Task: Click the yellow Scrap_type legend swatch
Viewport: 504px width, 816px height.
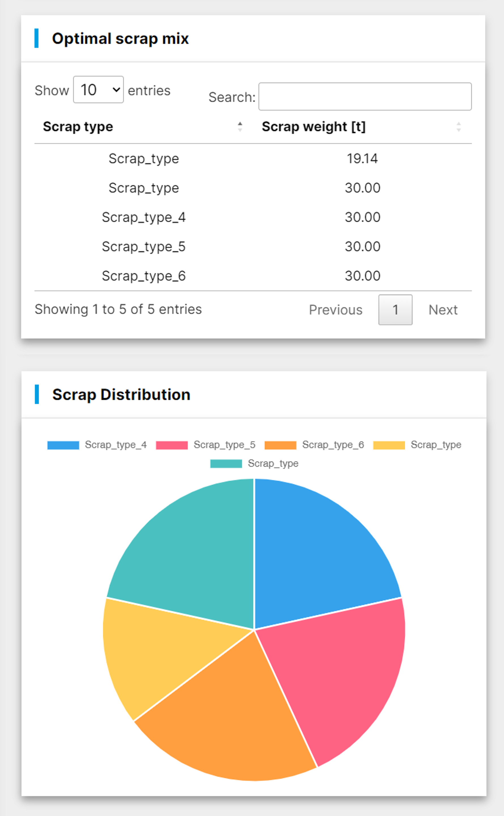Action: [x=389, y=445]
